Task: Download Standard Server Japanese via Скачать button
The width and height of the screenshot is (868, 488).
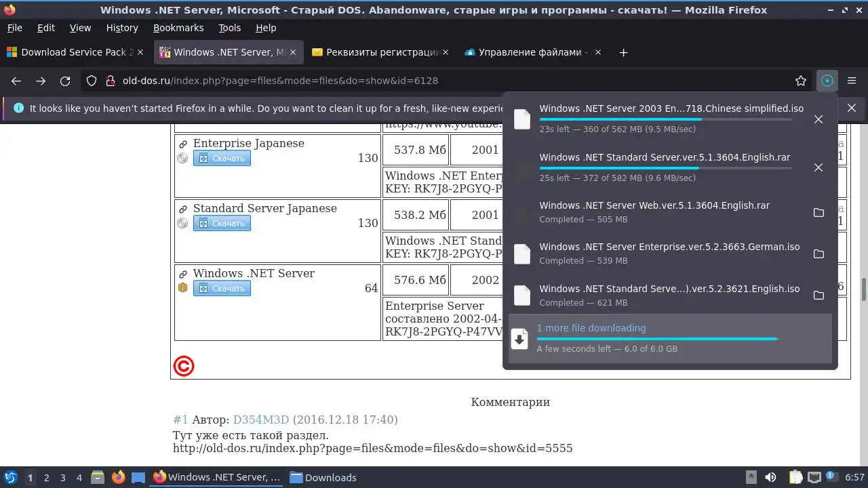Action: [x=222, y=223]
